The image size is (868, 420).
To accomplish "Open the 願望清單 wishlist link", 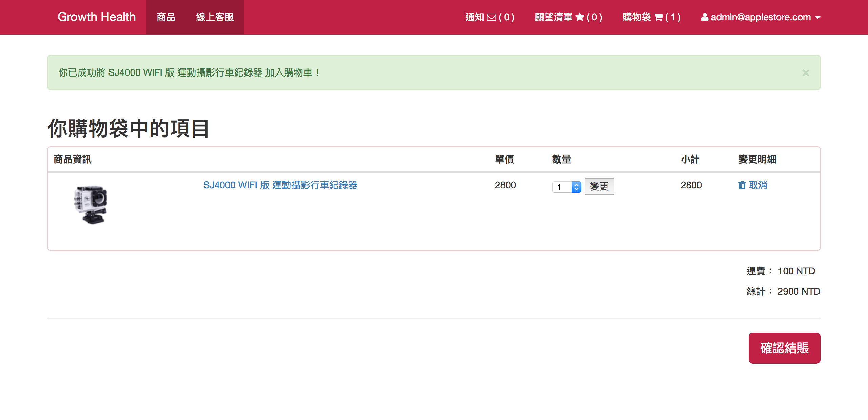I will (553, 17).
